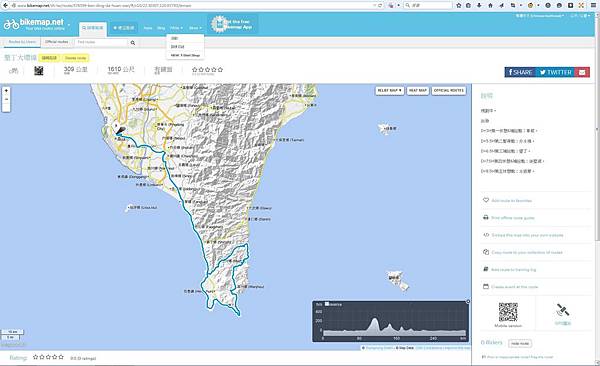Image resolution: width=600 pixels, height=366 pixels.
Task: Select the search routes tab in header
Action: coord(93,28)
